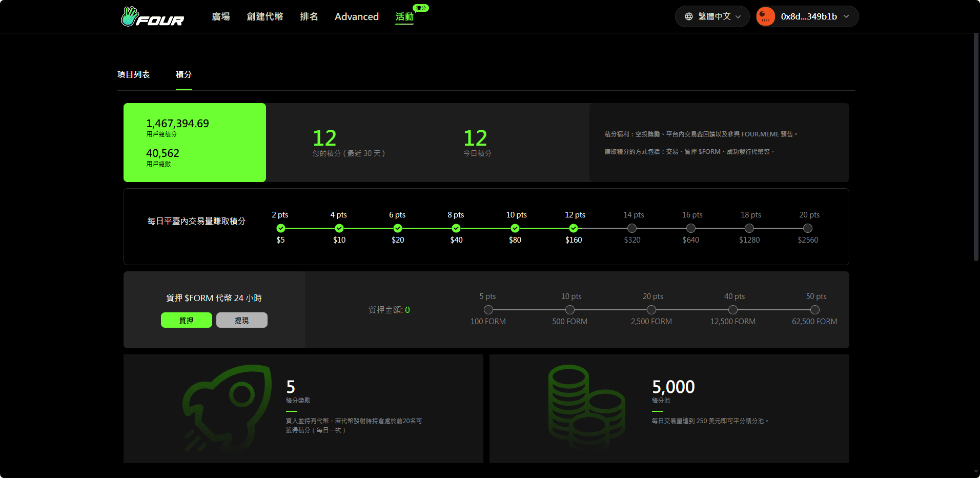
Task: Click the $320 trading volume milestone
Action: [x=632, y=228]
